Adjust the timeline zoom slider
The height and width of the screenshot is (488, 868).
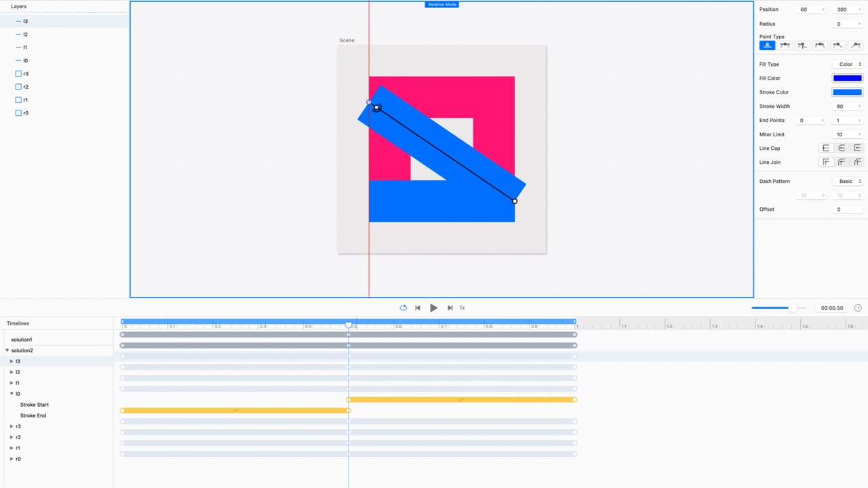[x=792, y=308]
